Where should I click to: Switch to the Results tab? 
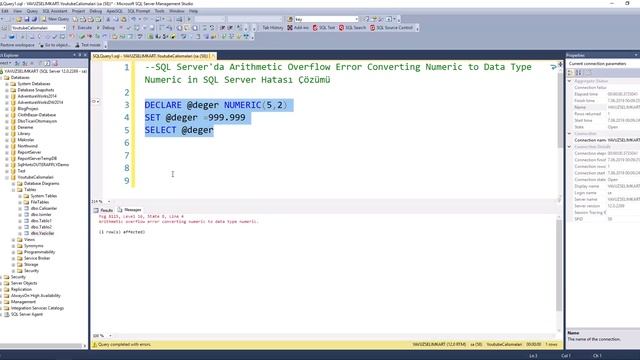[104, 210]
